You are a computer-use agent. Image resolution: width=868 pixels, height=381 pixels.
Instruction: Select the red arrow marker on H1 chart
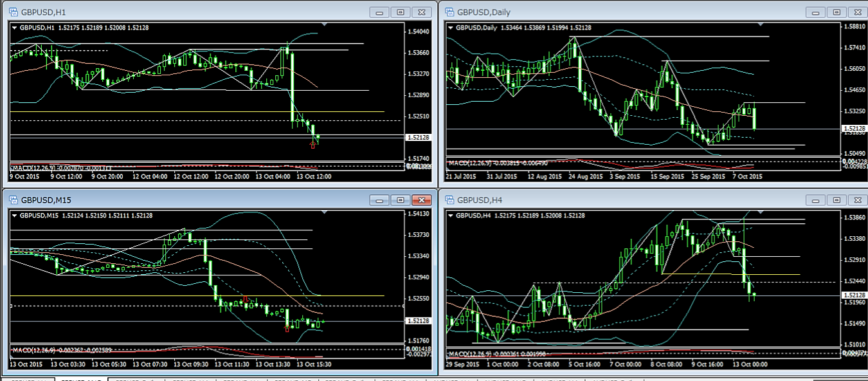click(x=313, y=145)
